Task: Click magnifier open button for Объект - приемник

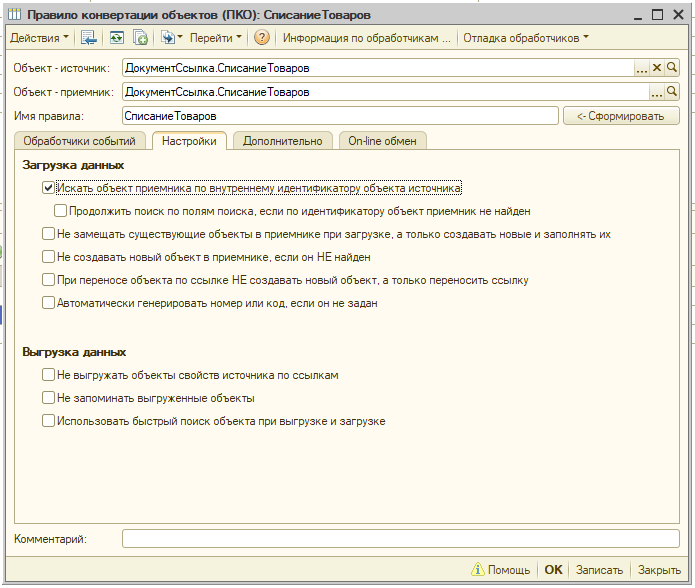Action: coord(672,92)
